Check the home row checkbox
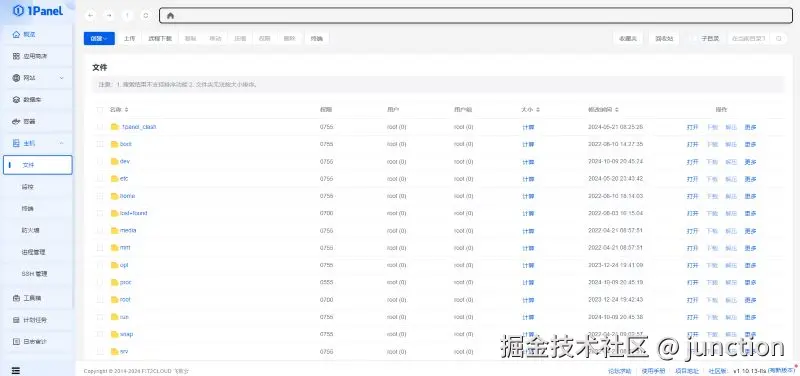The image size is (800, 376). pyautogui.click(x=100, y=196)
